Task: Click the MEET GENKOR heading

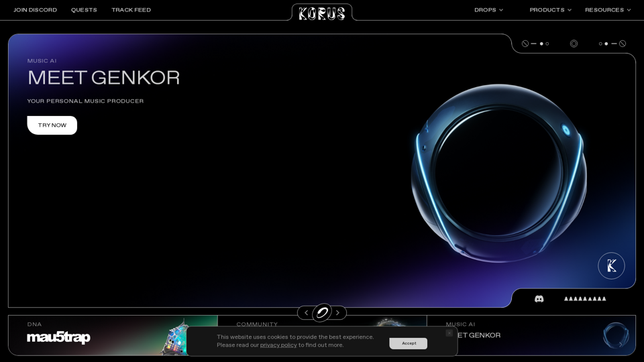Action: click(x=103, y=78)
